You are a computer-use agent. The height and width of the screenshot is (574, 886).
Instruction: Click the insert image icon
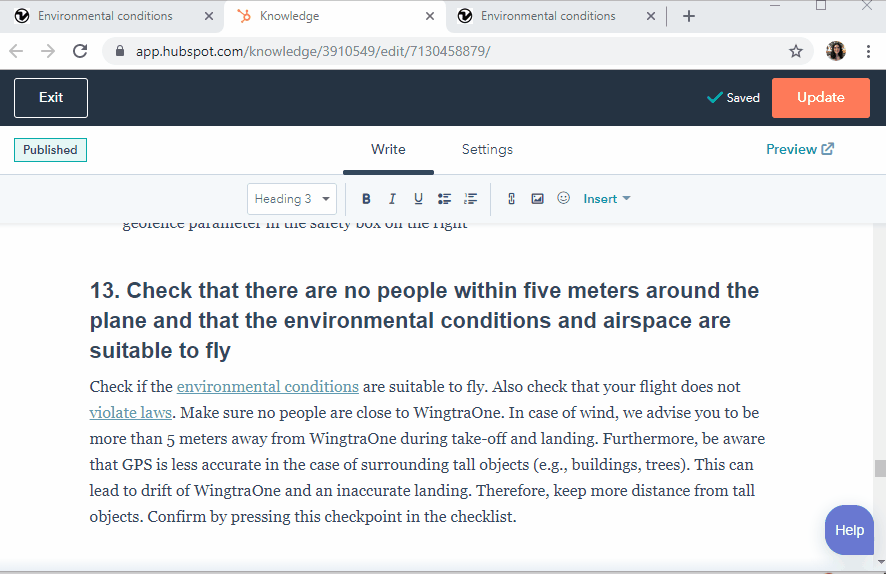[537, 199]
